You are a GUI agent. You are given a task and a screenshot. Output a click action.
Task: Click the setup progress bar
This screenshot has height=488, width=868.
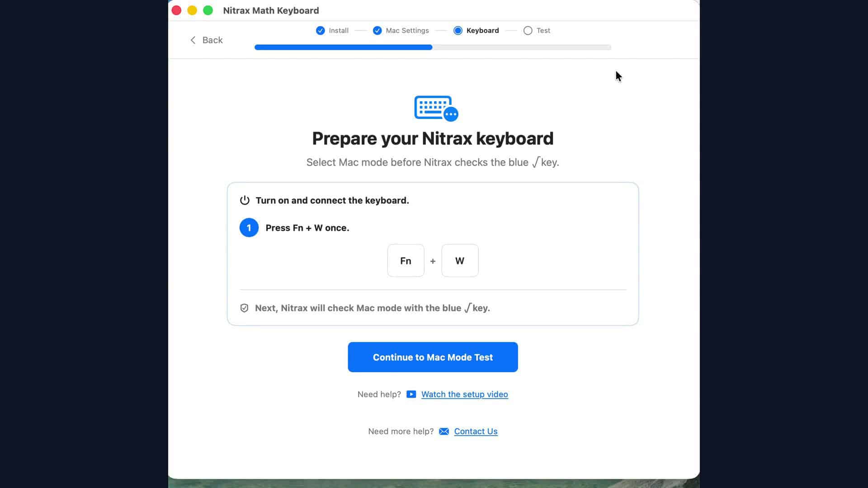(433, 47)
